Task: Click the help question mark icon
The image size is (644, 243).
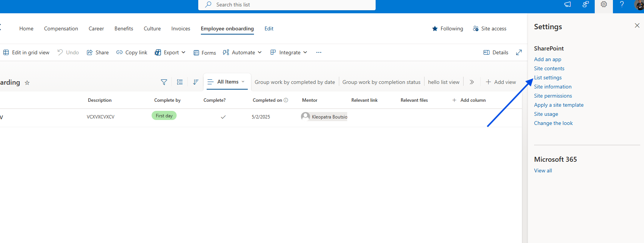Action: point(622,5)
